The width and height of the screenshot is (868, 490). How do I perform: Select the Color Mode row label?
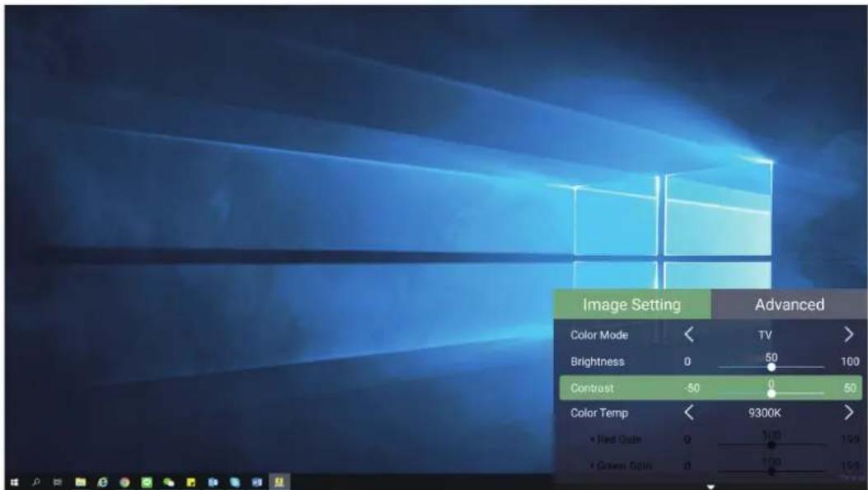pyautogui.click(x=599, y=334)
